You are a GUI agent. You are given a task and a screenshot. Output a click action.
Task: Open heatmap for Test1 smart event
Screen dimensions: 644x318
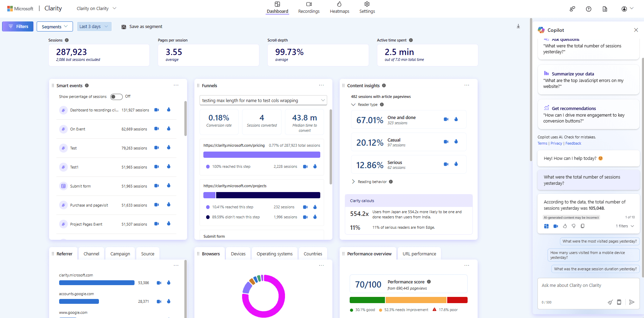tap(169, 166)
